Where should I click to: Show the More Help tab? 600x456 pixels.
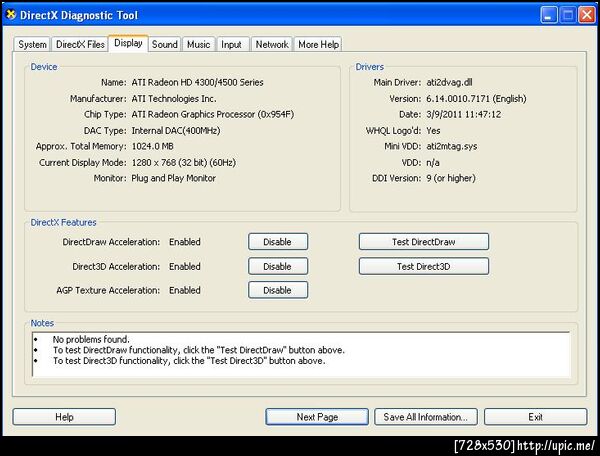[318, 44]
